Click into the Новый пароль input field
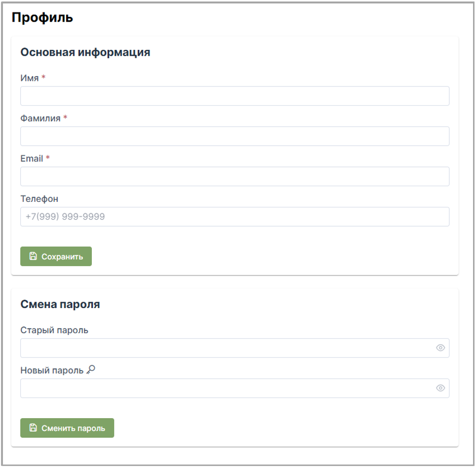The image size is (476, 467). tap(227, 388)
